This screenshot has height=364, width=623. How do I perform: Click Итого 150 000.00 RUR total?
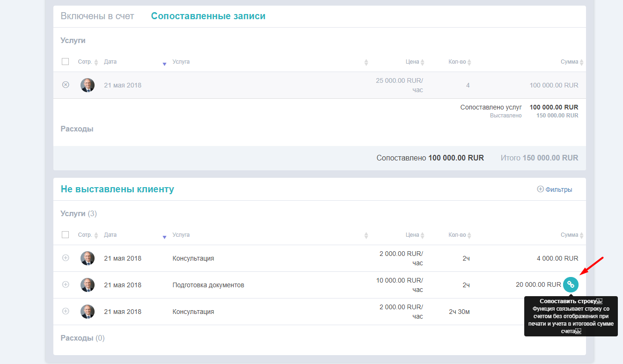click(x=540, y=158)
